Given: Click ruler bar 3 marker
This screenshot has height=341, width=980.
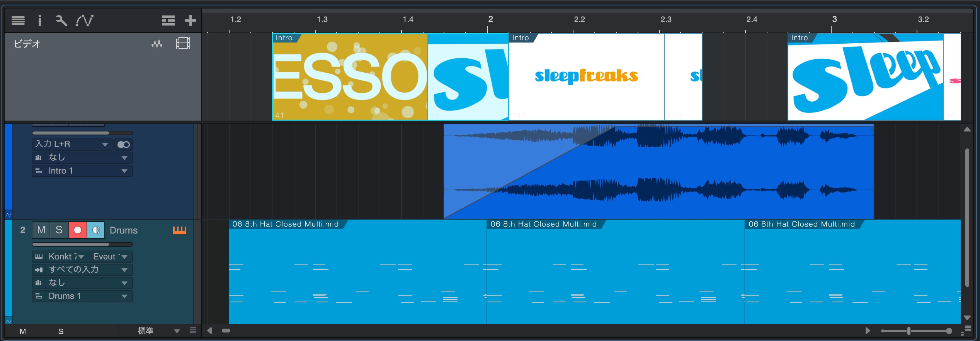Looking at the screenshot, I should tap(834, 19).
